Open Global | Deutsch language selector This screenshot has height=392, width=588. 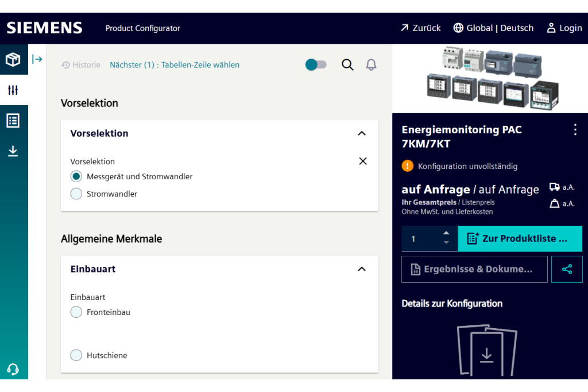coord(493,28)
